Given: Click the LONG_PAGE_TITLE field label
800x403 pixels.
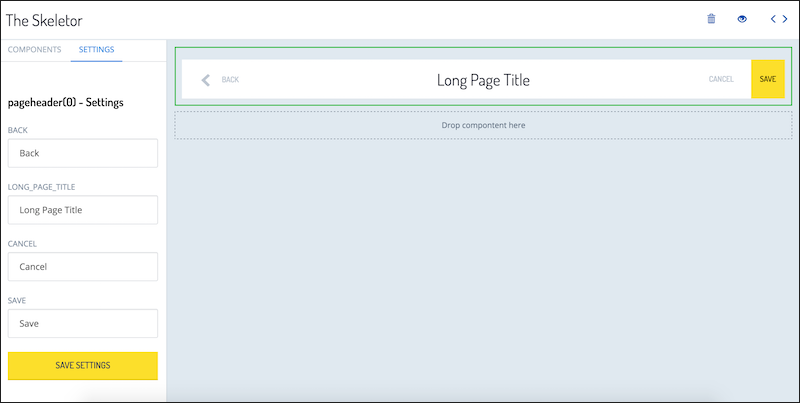Looking at the screenshot, I should click(x=41, y=187).
